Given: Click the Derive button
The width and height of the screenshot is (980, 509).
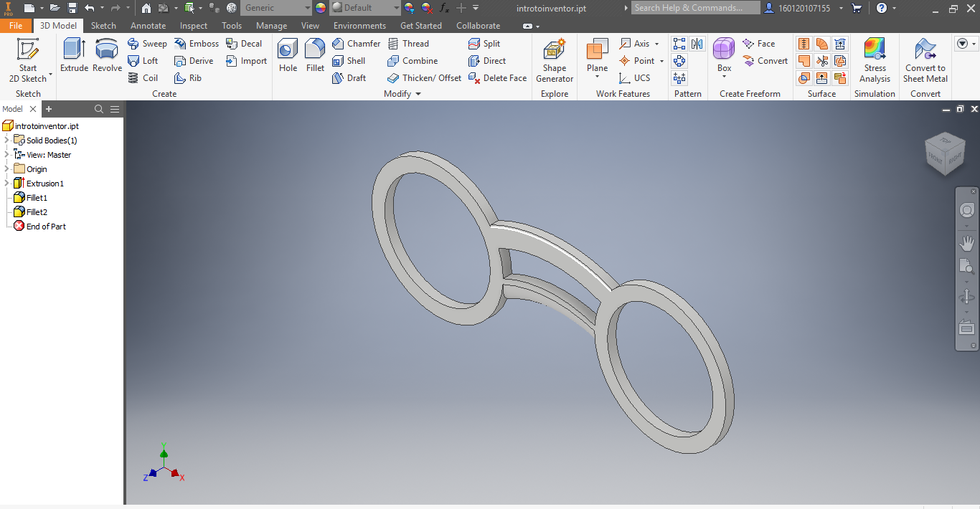Looking at the screenshot, I should (x=194, y=61).
